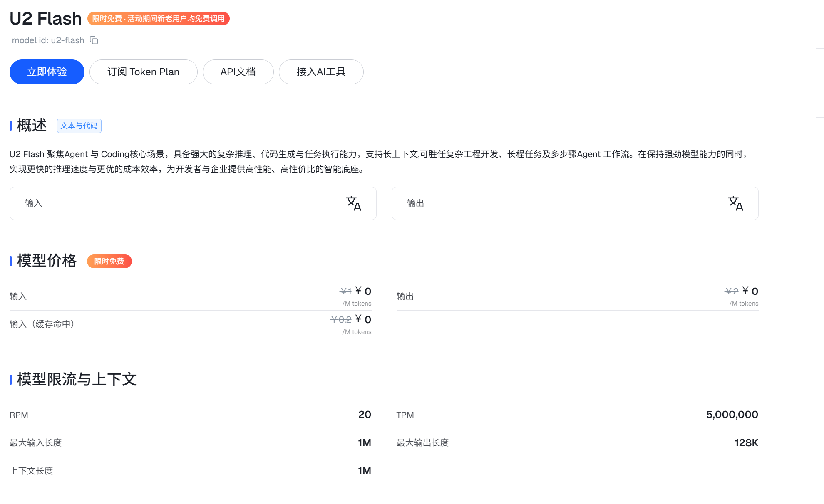Click the 文本与代码 tag
Viewport: 824px width, 504px height.
click(x=79, y=126)
